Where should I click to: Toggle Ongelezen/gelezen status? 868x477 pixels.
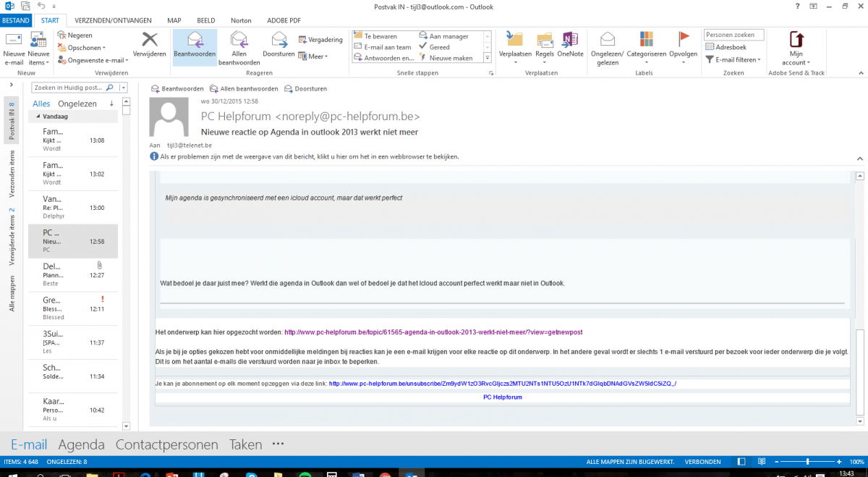608,48
